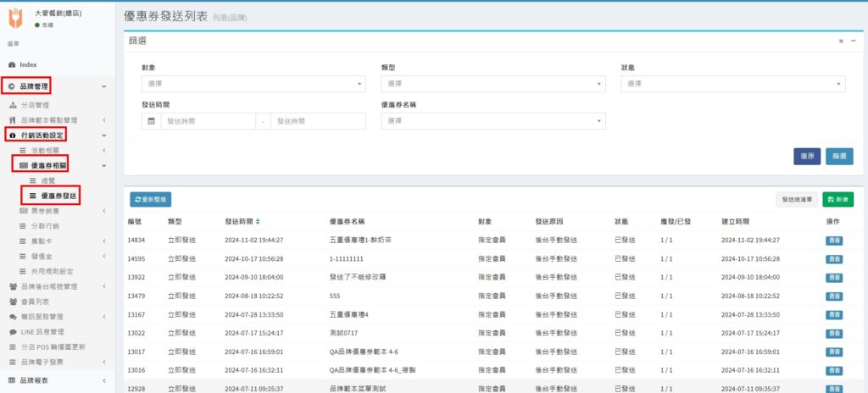Click the LINE 訊息管理 chat bubble icon
The height and width of the screenshot is (393, 868).
(12, 331)
